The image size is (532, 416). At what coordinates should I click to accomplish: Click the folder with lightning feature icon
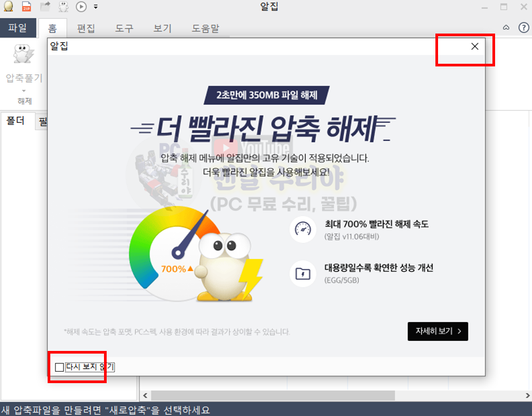303,274
